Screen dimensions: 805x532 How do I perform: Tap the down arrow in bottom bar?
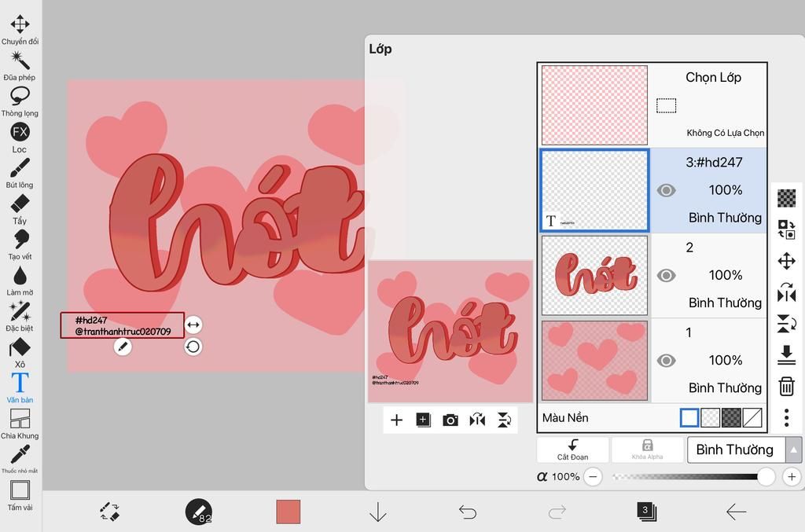(x=378, y=512)
